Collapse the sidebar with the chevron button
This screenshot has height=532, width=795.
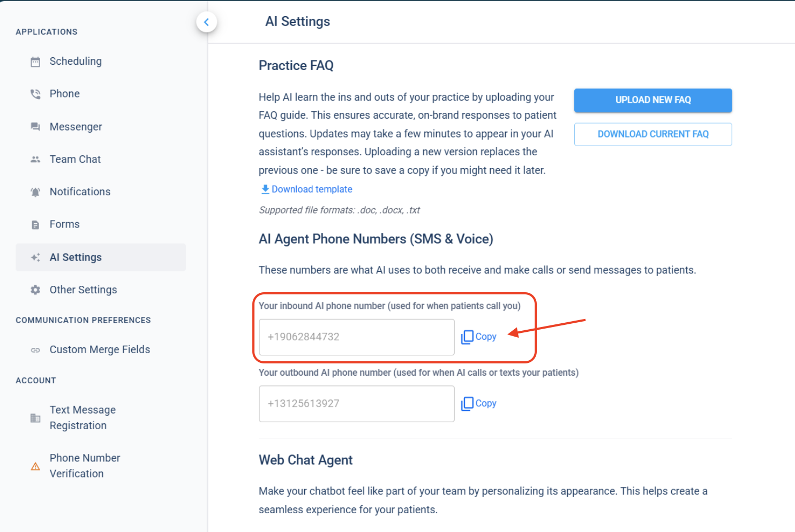pyautogui.click(x=206, y=22)
